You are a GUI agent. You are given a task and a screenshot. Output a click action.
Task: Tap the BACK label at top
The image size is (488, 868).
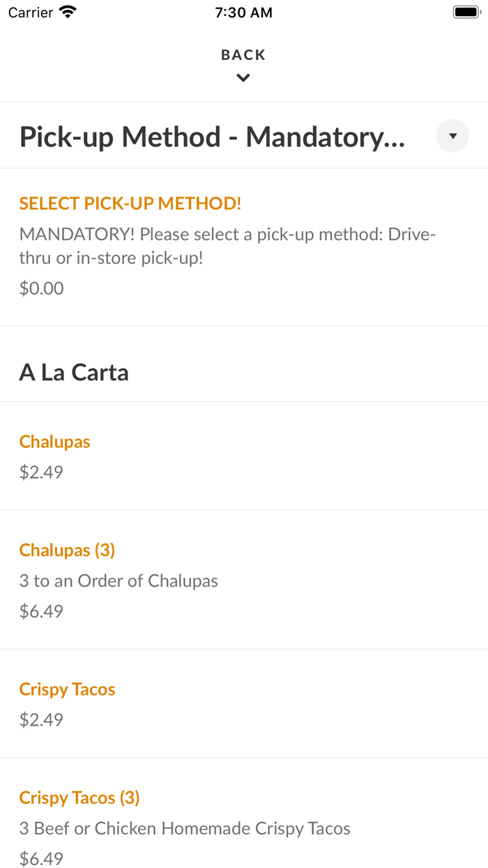click(243, 55)
